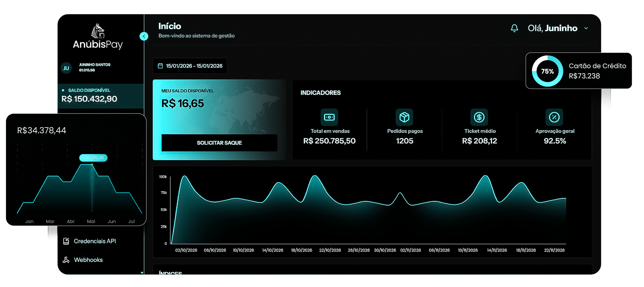
Task: Click the Credenciais API icon
Action: 66,241
